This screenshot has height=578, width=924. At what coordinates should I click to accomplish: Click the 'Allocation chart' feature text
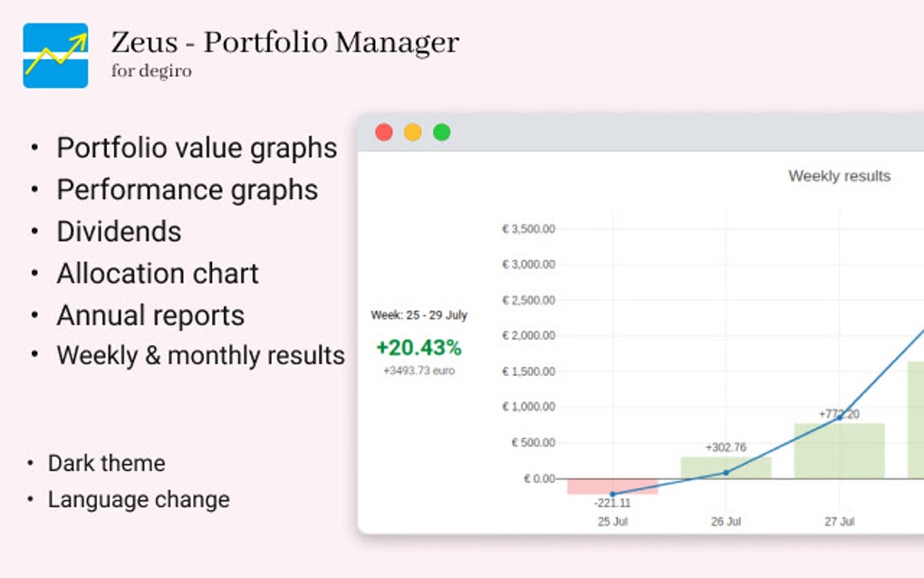158,273
